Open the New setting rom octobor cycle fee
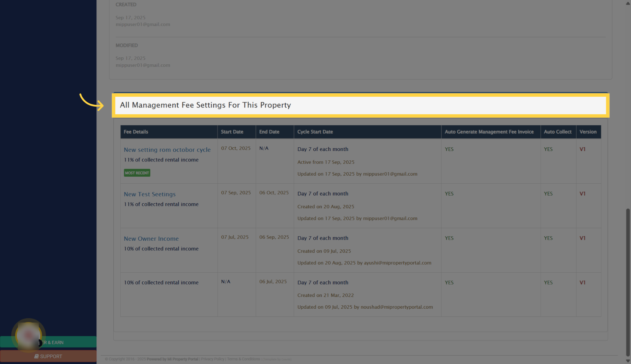 pos(167,150)
